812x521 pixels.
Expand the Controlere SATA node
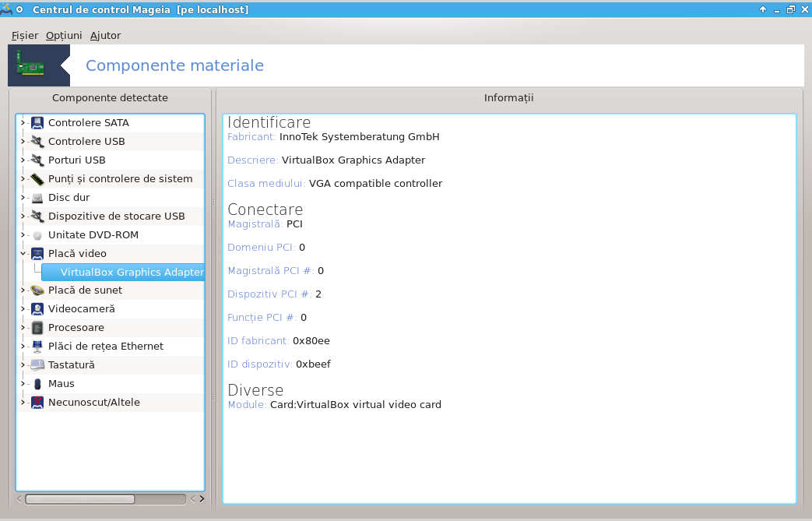(23, 123)
